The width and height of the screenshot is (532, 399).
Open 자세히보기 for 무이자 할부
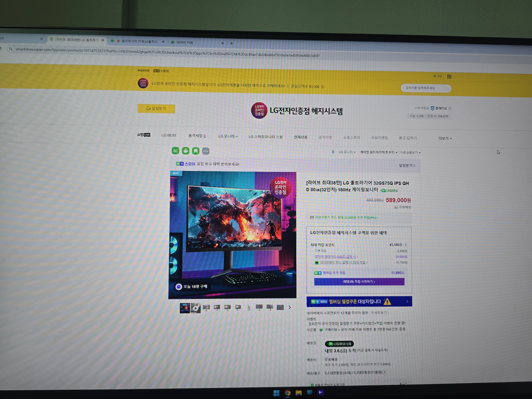(x=380, y=313)
